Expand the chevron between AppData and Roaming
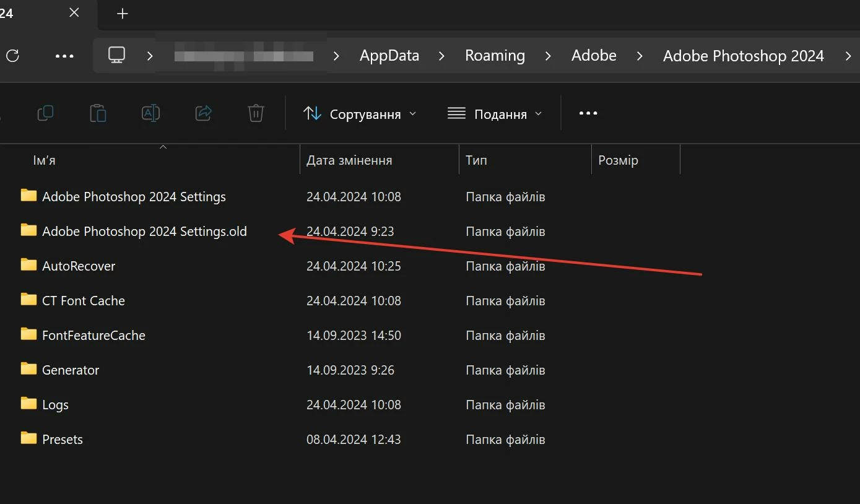Viewport: 860px width, 504px height. point(441,56)
